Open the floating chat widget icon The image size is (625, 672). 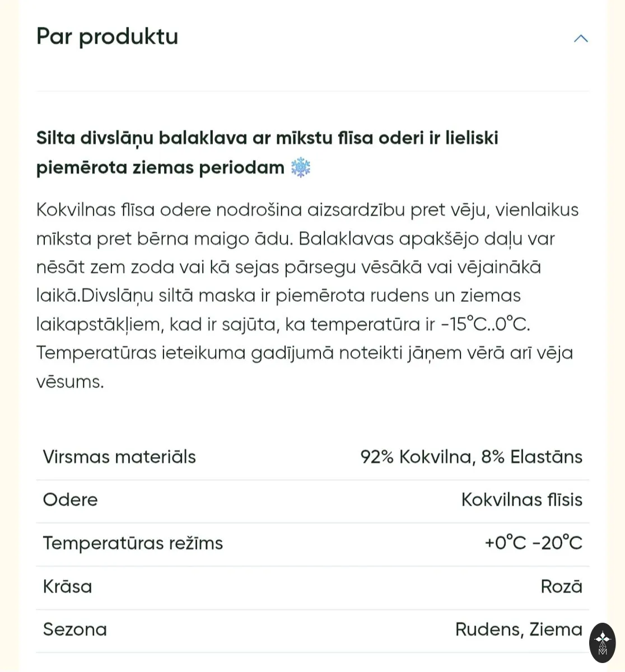tap(602, 643)
